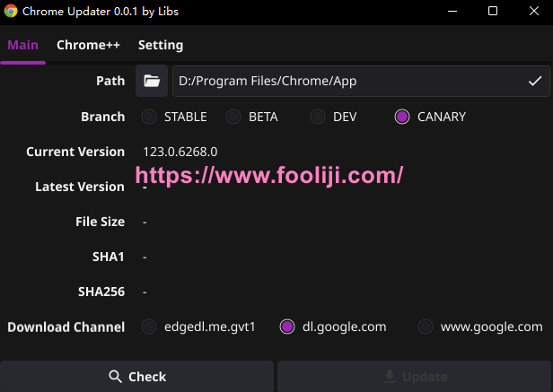Select the DEV branch option
The image size is (553, 392).
point(318,117)
